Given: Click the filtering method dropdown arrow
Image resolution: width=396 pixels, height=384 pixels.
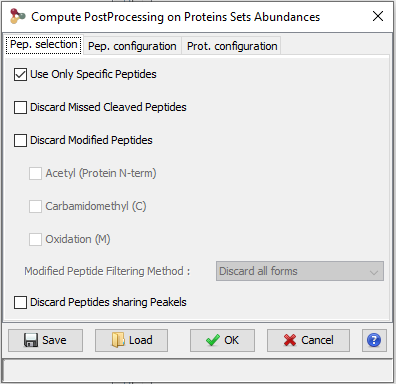Looking at the screenshot, I should (x=374, y=272).
